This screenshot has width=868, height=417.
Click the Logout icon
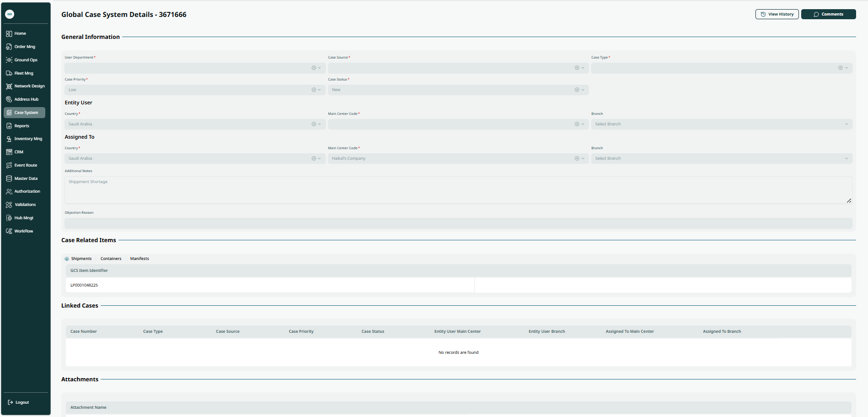[10, 402]
